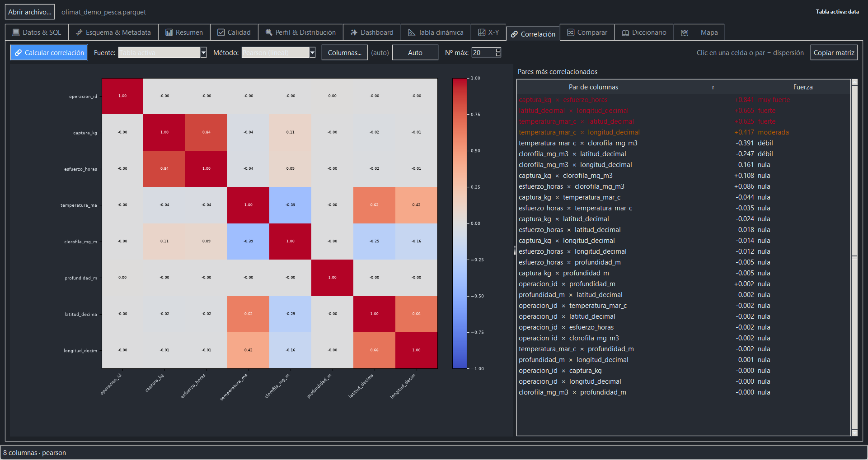Image resolution: width=868 pixels, height=460 pixels.
Task: Select the esfuerzo_horas × profundidad_m row
Action: pyautogui.click(x=684, y=262)
